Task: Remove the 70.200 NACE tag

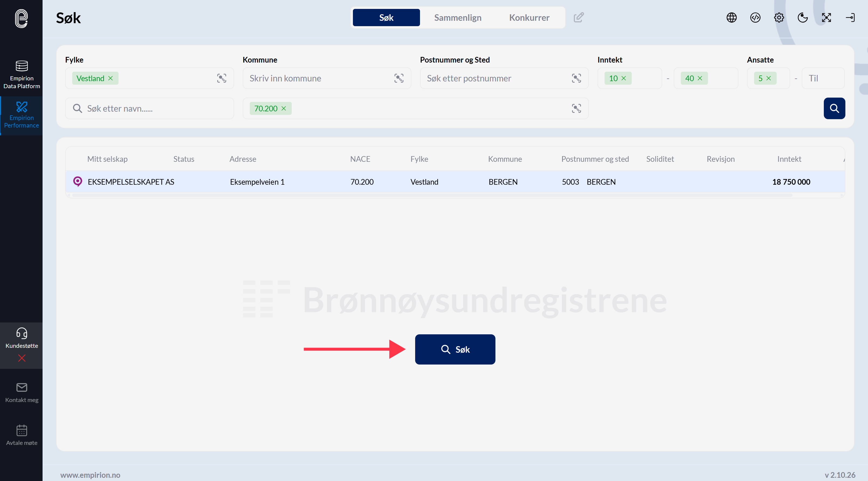Action: [283, 108]
